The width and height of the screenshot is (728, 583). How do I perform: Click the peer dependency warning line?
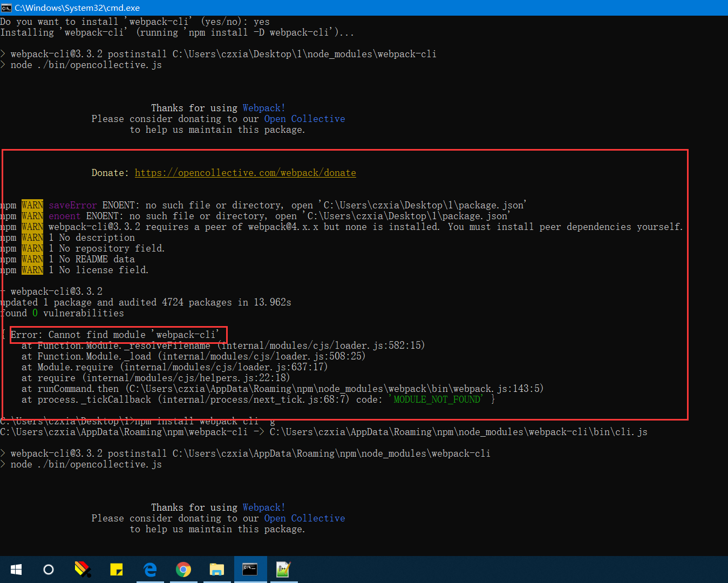pyautogui.click(x=342, y=227)
